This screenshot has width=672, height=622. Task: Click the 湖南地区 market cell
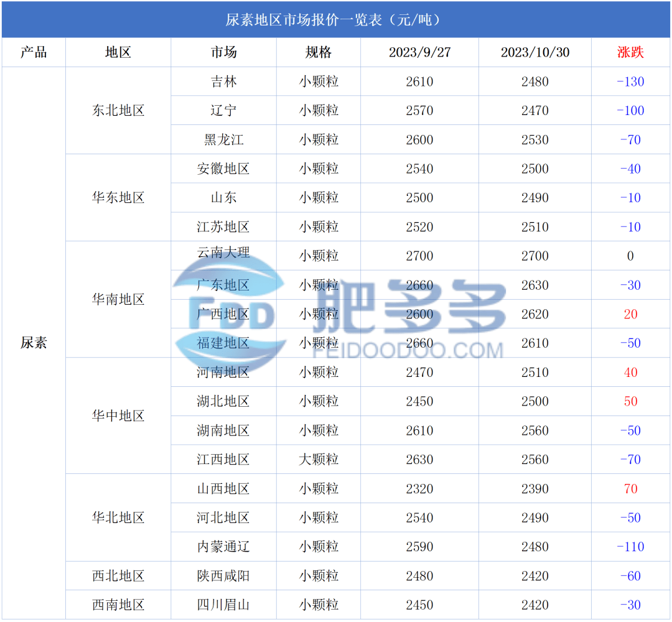pos(223,430)
